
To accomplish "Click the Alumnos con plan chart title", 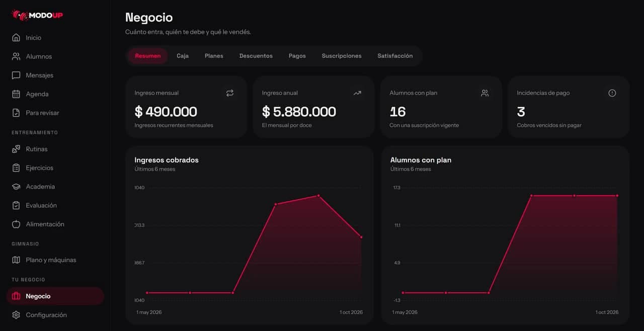I will (421, 160).
